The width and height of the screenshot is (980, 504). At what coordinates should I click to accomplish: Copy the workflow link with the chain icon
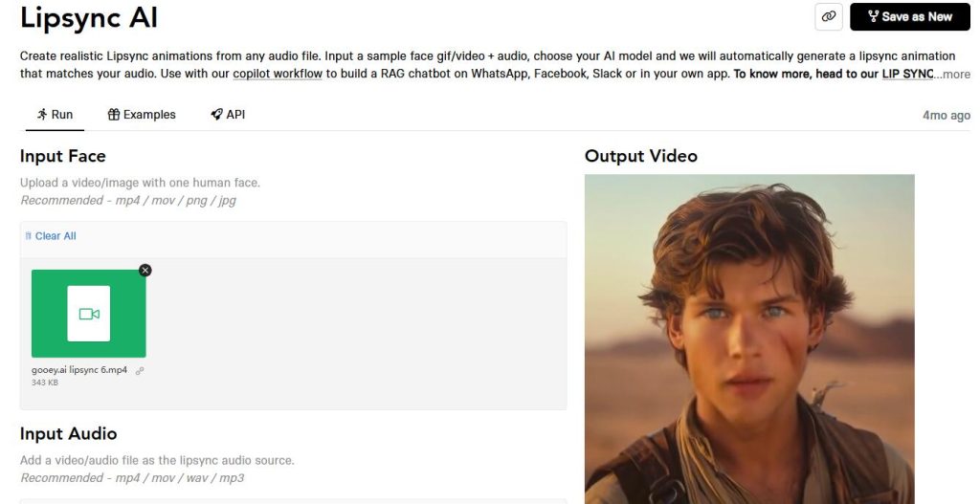click(x=828, y=17)
